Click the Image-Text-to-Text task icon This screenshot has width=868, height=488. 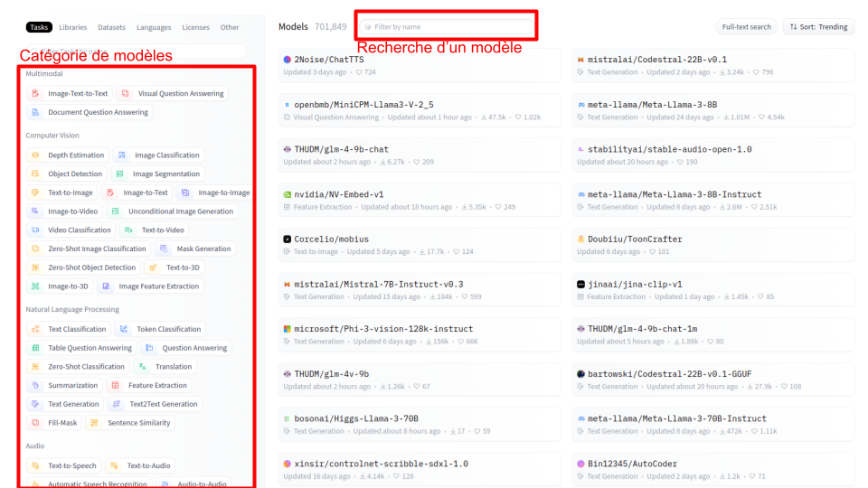pos(35,93)
